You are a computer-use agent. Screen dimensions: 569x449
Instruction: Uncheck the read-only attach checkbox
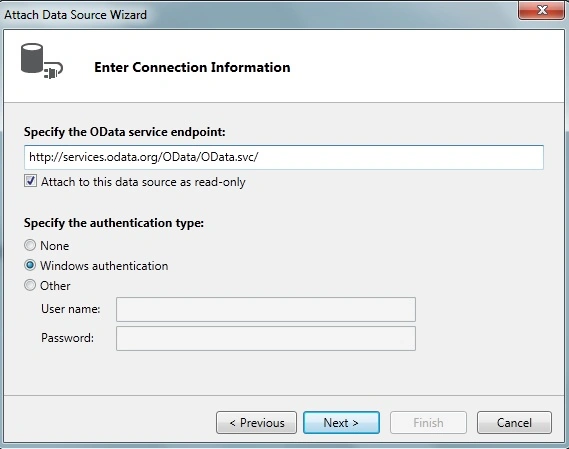point(30,181)
